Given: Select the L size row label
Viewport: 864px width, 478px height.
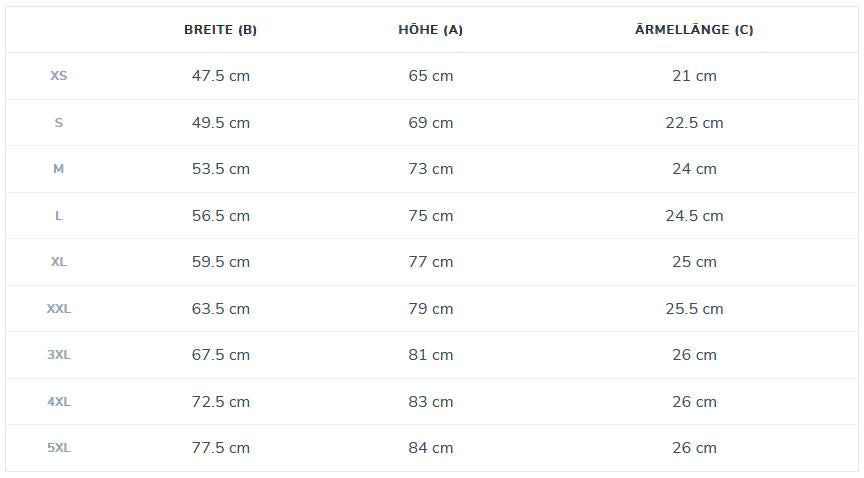Looking at the screenshot, I should 59,216.
